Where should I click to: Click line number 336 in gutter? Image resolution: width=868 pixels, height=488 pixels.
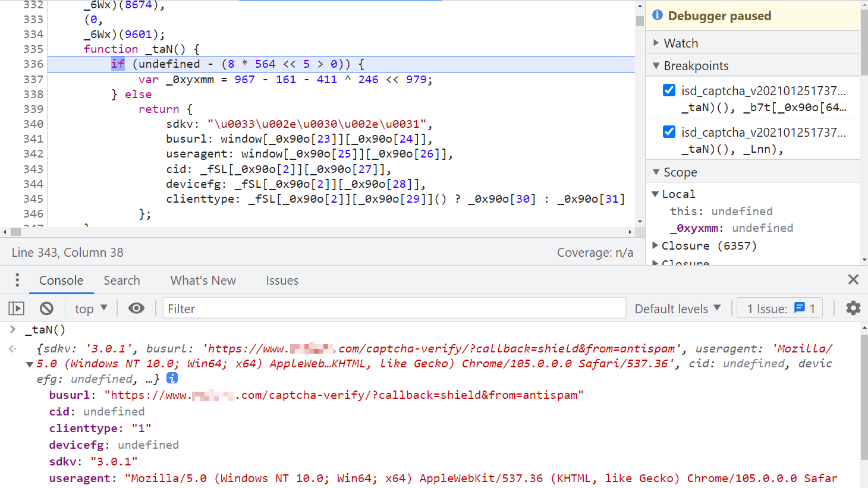click(33, 64)
